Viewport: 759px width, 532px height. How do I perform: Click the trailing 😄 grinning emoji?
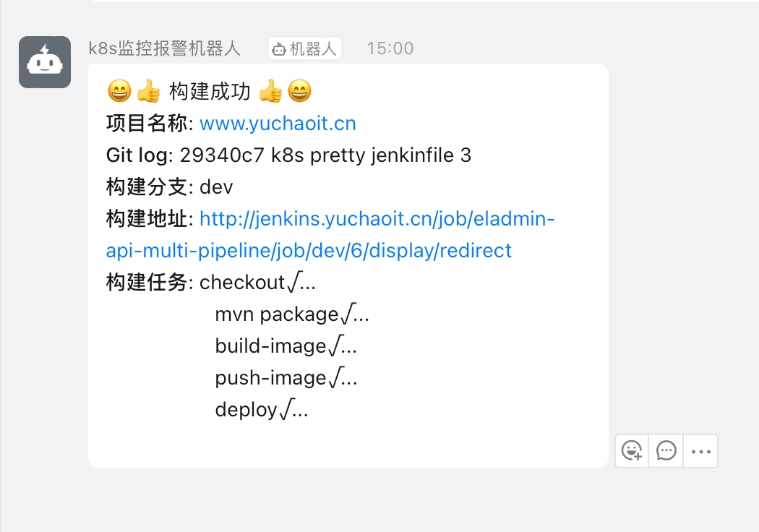click(x=300, y=91)
